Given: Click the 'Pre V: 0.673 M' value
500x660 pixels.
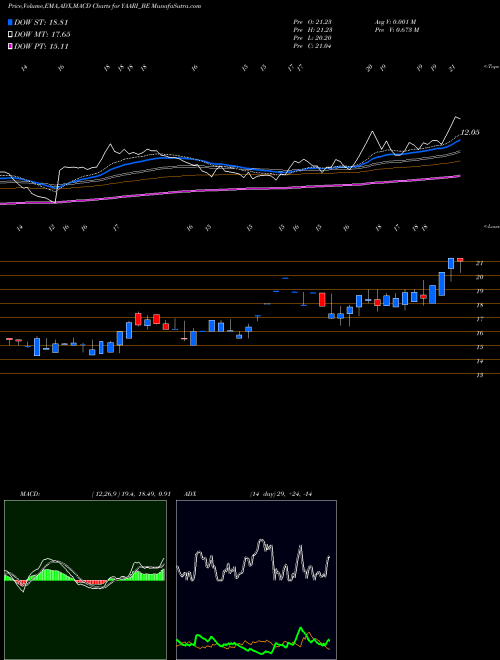Looking at the screenshot, I should (396, 30).
